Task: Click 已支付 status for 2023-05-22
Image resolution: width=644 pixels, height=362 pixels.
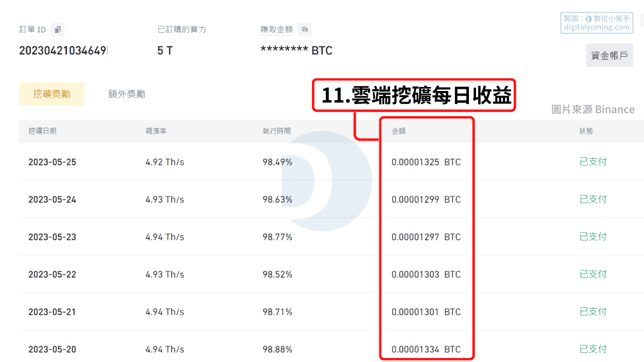Action: pos(593,274)
